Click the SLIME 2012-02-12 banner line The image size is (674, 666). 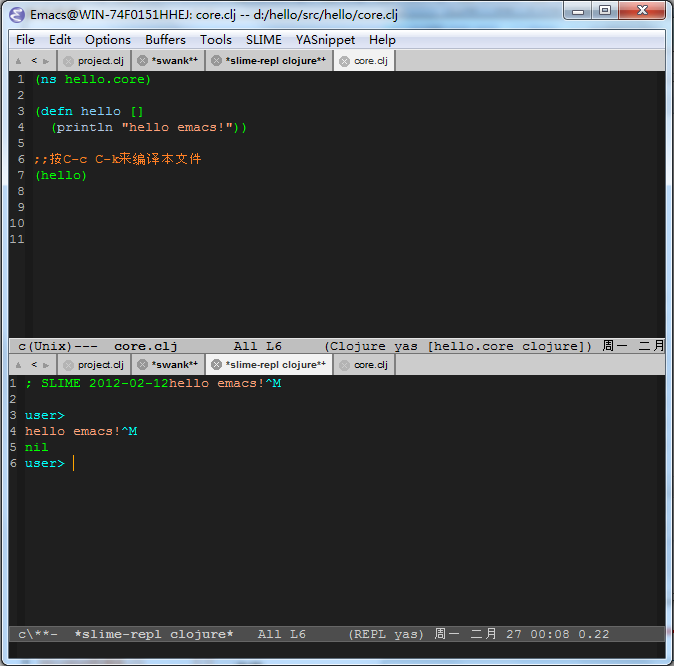pyautogui.click(x=153, y=383)
